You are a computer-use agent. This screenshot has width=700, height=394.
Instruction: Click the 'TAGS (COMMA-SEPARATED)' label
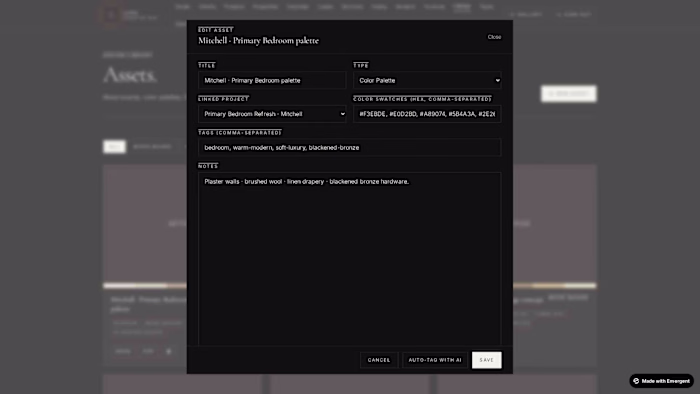(x=240, y=133)
